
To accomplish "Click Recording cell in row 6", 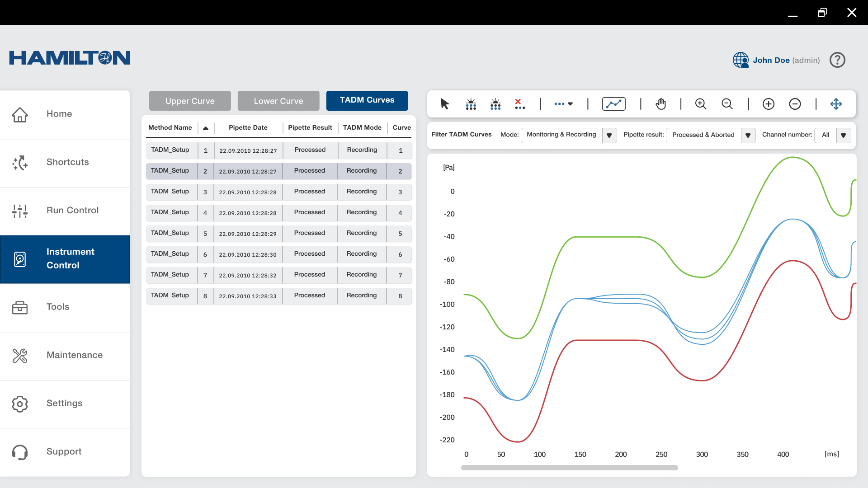I will point(362,254).
